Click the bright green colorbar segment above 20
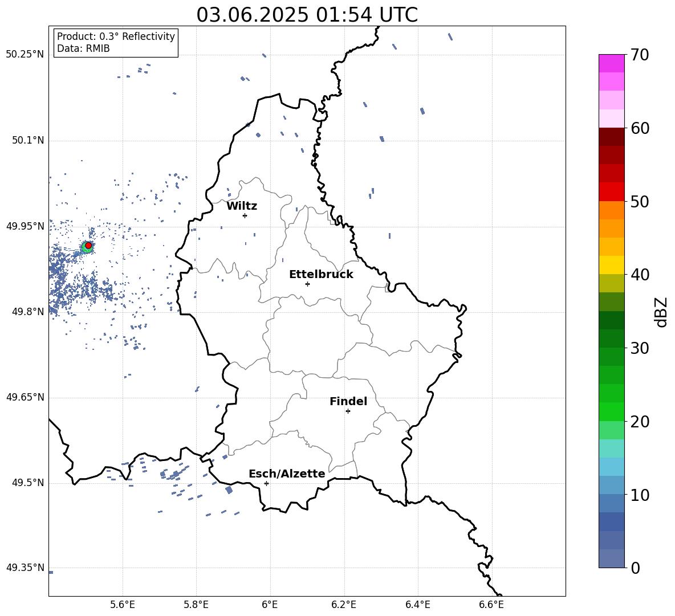The width and height of the screenshot is (675, 616). (x=612, y=411)
